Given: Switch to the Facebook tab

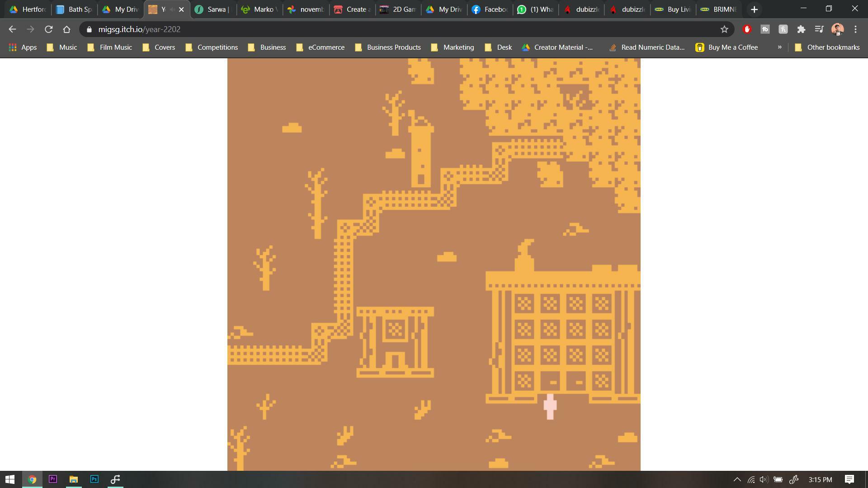Looking at the screenshot, I should (491, 9).
